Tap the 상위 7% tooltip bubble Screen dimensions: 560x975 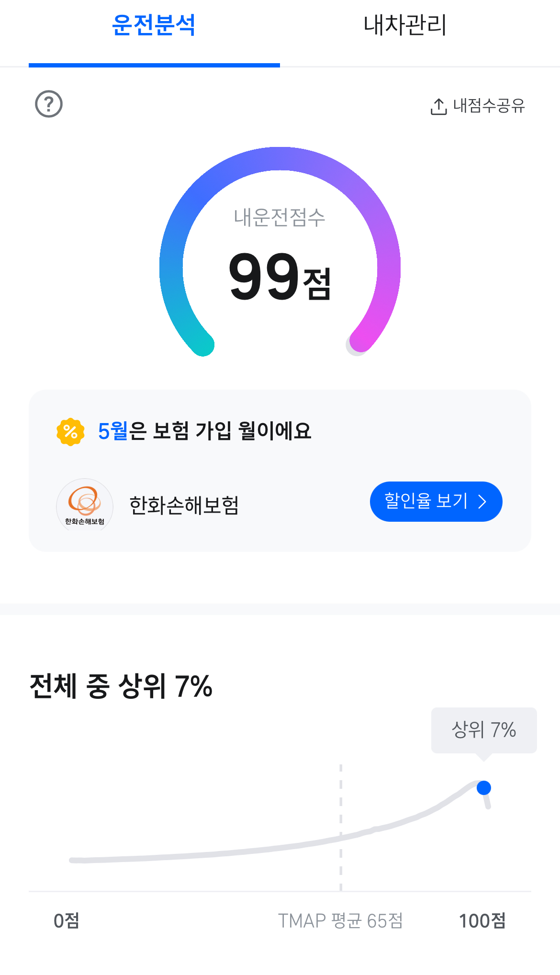[484, 730]
